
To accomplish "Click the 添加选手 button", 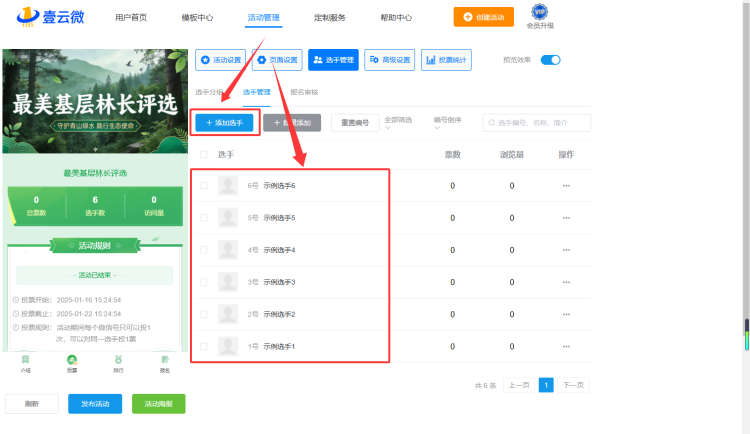I will point(224,123).
